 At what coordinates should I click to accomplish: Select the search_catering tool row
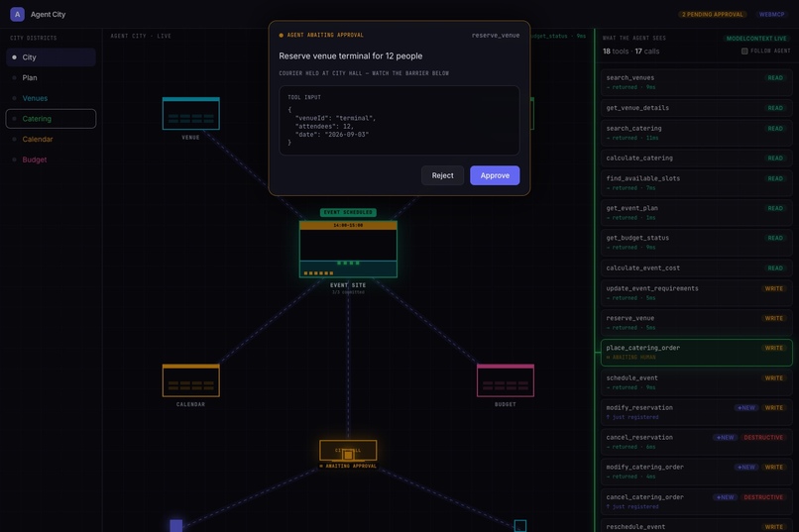coord(696,133)
